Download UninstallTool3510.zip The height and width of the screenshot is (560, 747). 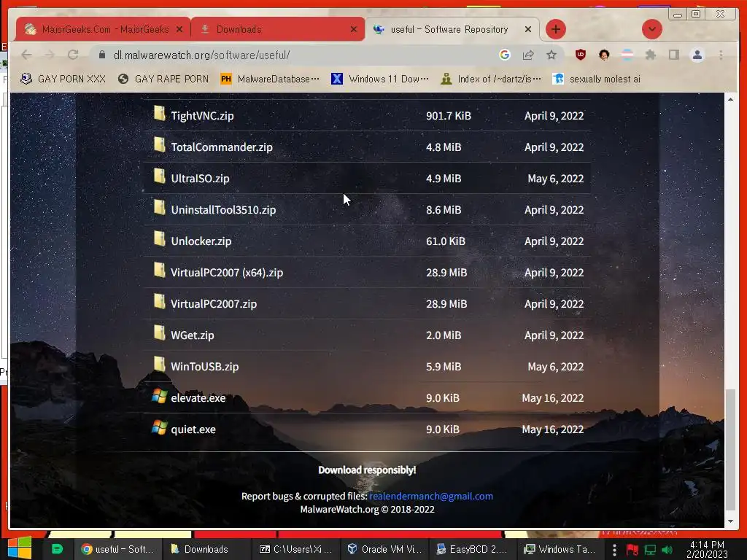pos(223,210)
